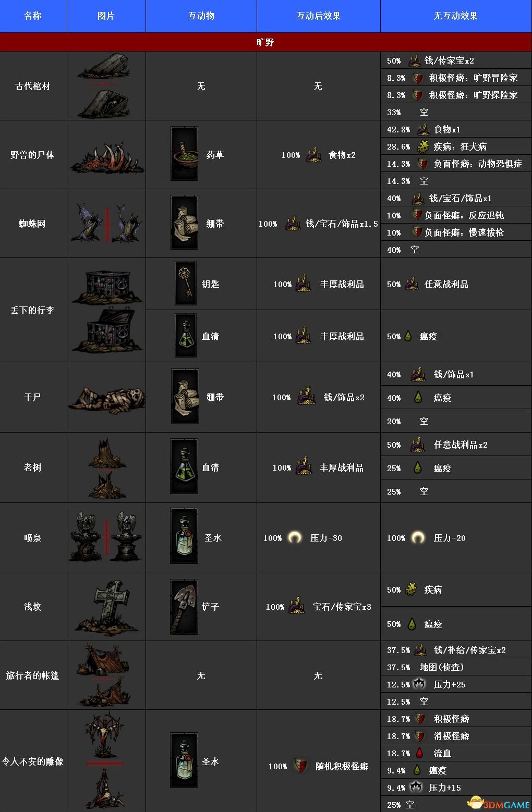This screenshot has width=532, height=812.
Task: Click the yellow disease icon beside 疾病：狂犬病
Action: [424, 146]
